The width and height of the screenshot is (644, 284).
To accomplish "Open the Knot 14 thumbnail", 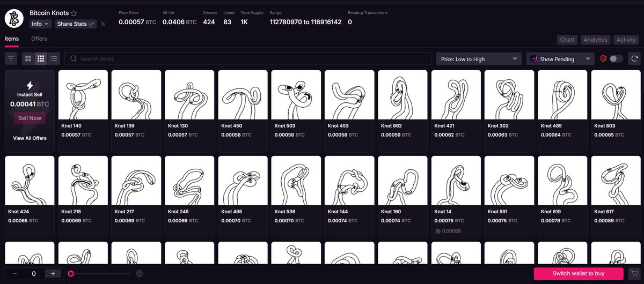I will (456, 181).
